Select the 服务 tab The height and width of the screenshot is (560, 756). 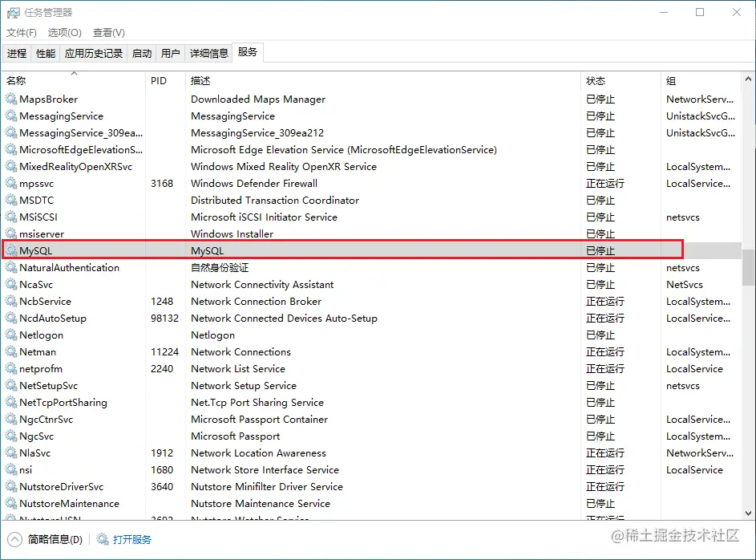click(248, 52)
